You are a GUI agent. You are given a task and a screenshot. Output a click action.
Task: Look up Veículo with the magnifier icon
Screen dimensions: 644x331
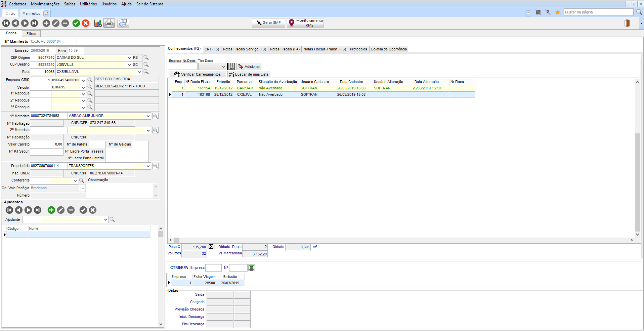click(90, 87)
